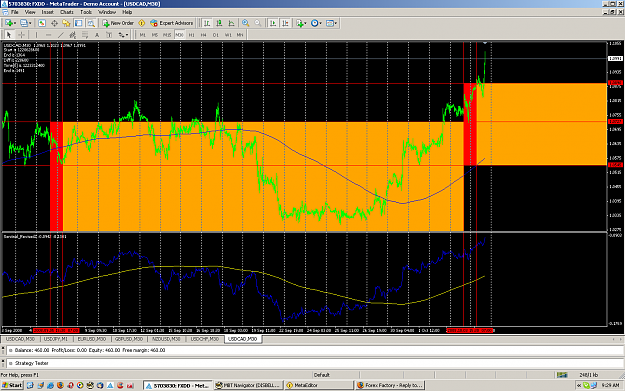Toggle Chart Shift button
This screenshot has width=625, height=391.
pos(285,23)
